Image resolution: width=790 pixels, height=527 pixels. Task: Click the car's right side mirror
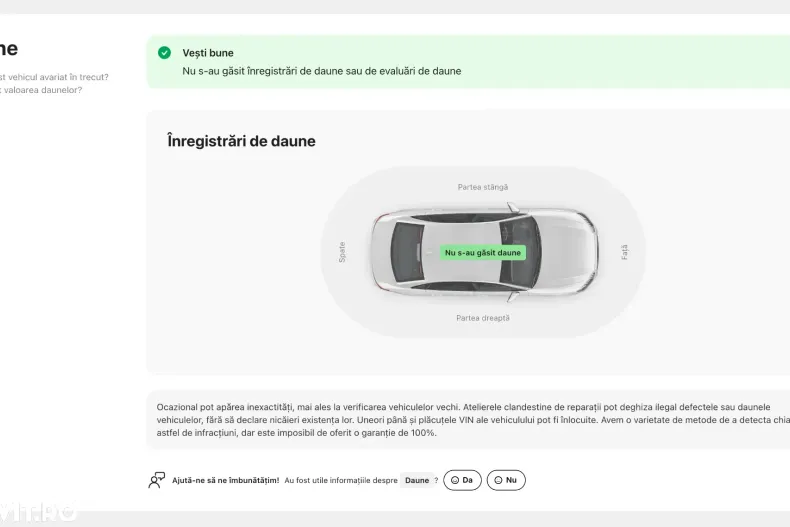point(512,297)
